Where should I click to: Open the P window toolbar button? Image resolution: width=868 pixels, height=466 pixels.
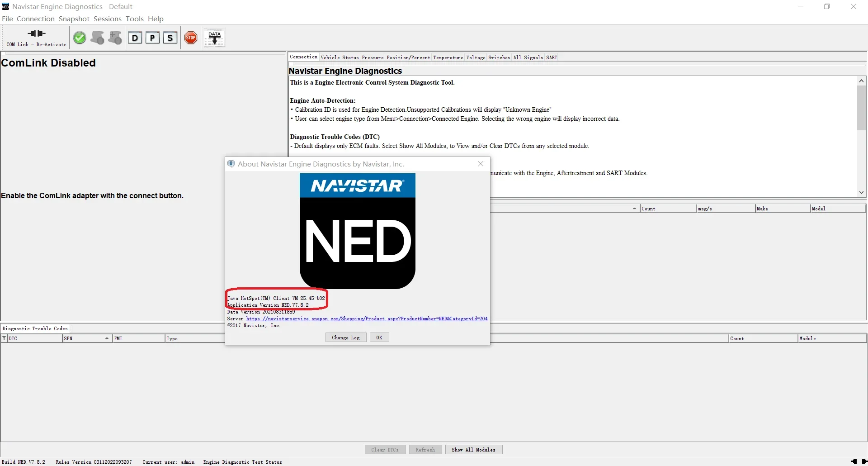[x=152, y=38]
